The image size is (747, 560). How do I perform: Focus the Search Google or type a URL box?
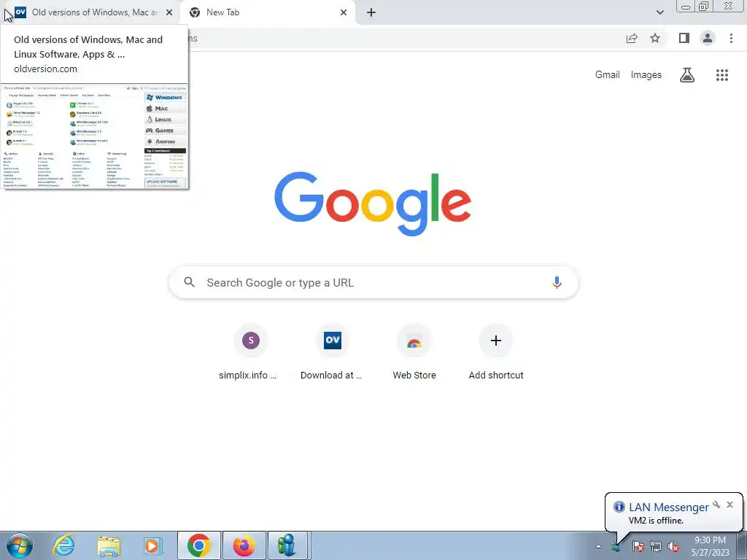pyautogui.click(x=373, y=282)
